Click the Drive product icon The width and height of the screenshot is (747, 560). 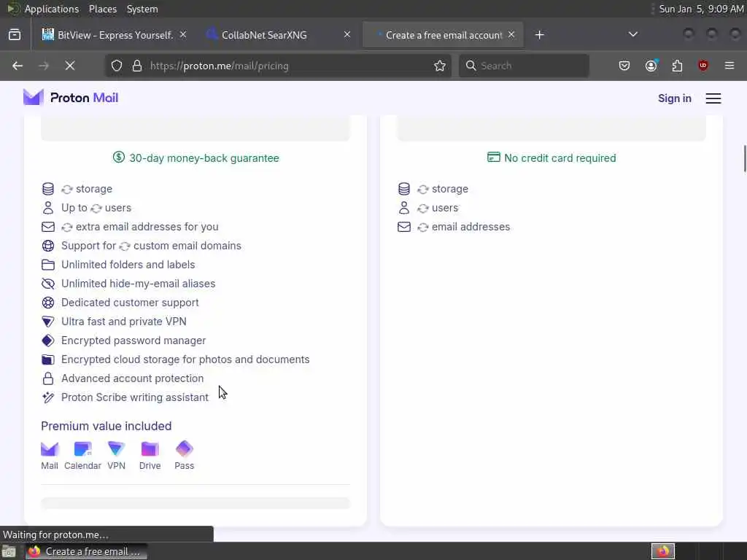[x=150, y=455]
